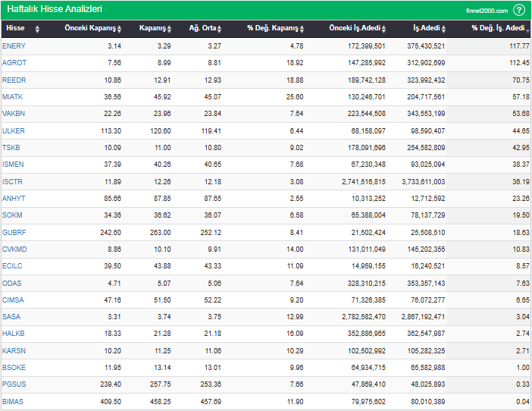
Task: Open the BSOKE stock link
Action: coord(14,368)
